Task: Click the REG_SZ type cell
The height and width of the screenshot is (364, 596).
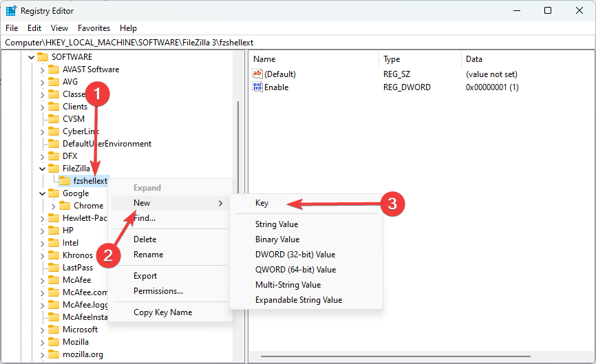Action: pos(397,74)
